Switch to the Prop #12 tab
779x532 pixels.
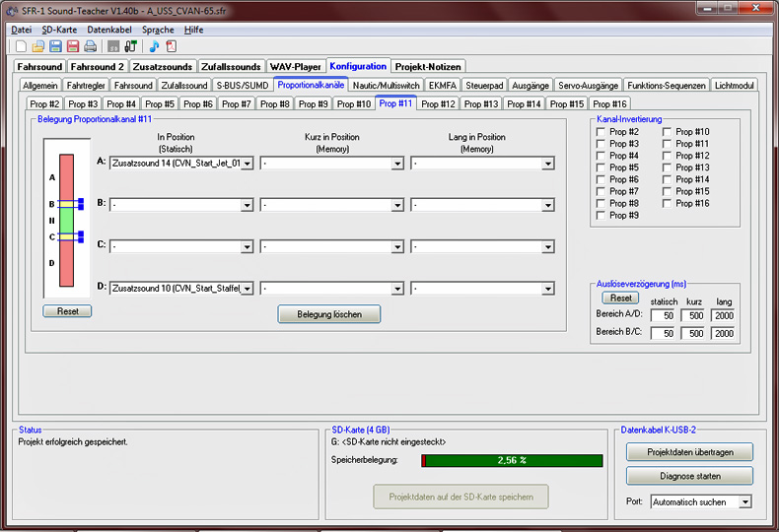438,104
